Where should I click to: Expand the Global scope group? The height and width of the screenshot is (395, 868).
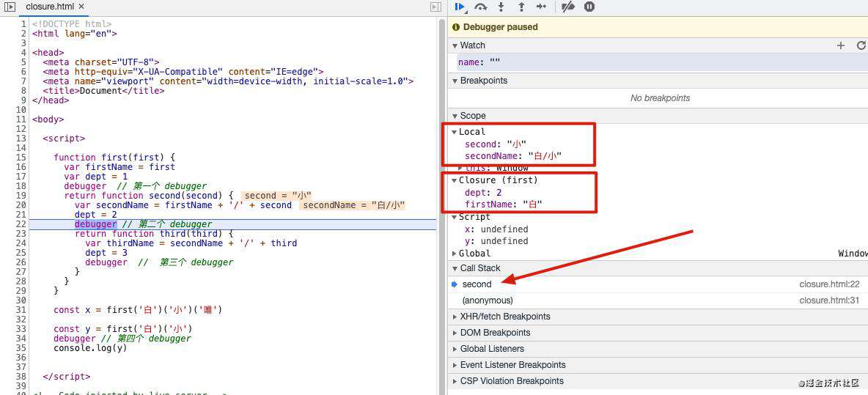(455, 254)
